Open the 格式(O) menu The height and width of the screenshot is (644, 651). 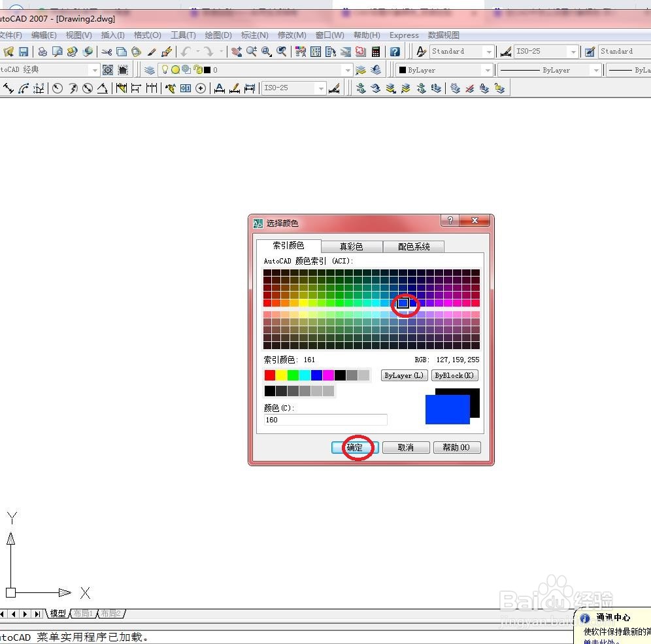pyautogui.click(x=147, y=35)
